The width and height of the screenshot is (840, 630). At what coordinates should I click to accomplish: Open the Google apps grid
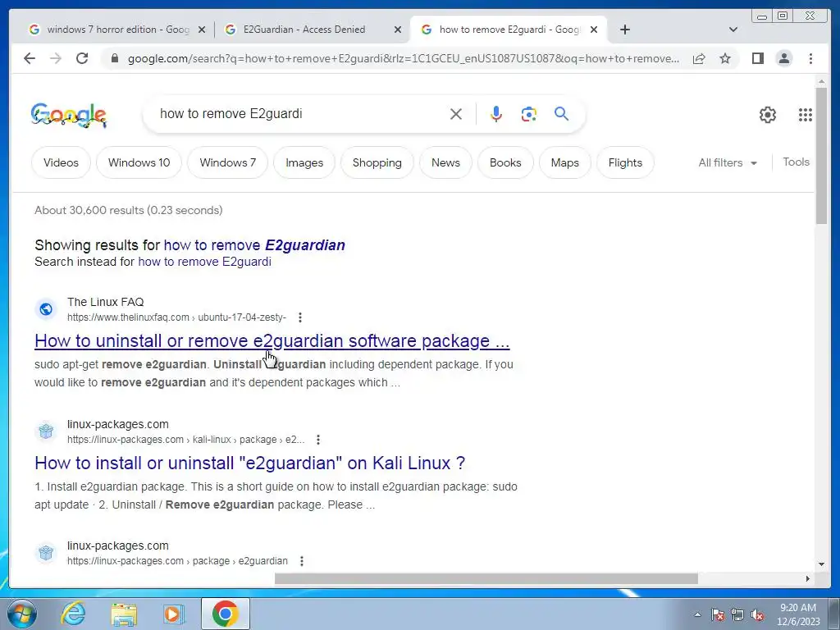click(806, 115)
